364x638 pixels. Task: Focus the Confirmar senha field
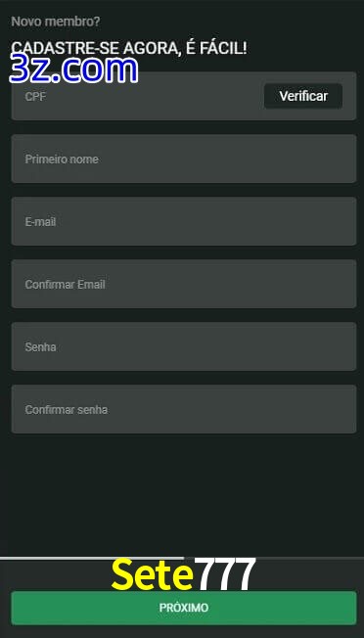[x=184, y=409]
